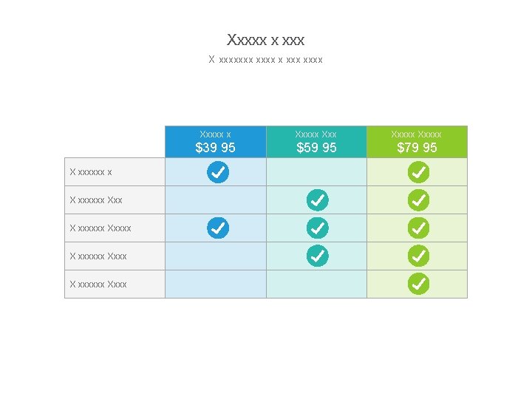The height and width of the screenshot is (399, 532).
Task: Click green checkmark in last feature row
Action: coord(417,283)
